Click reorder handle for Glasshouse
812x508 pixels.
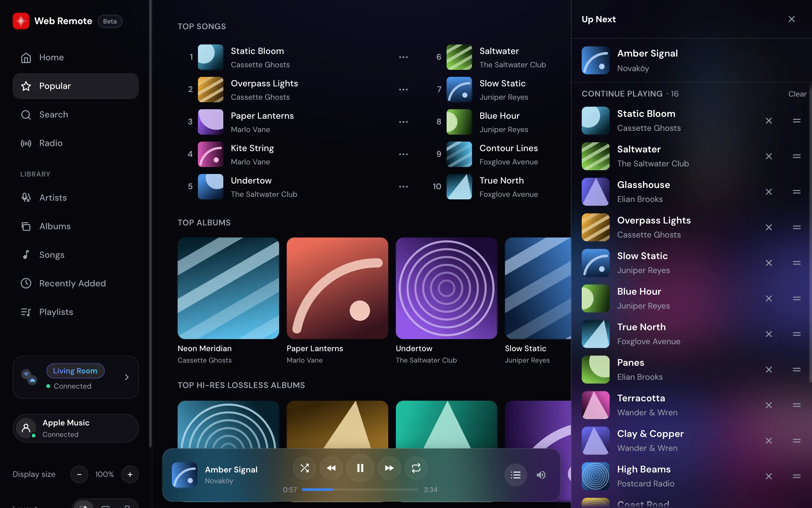796,192
